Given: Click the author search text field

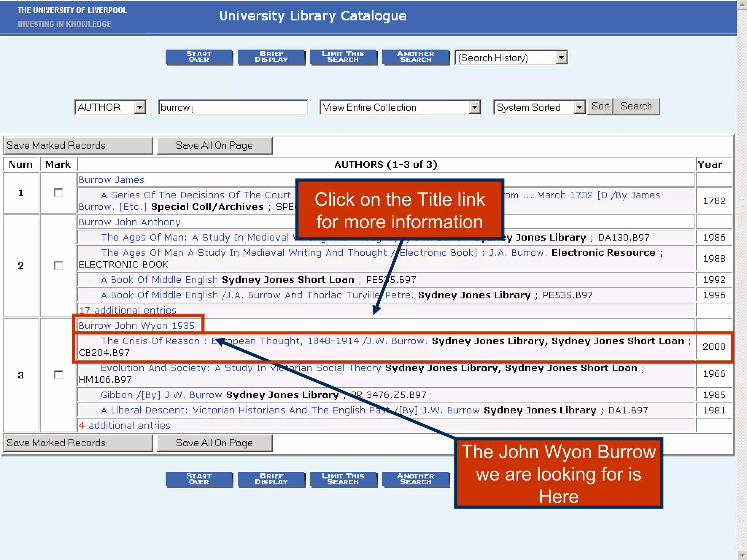Looking at the screenshot, I should tap(233, 107).
